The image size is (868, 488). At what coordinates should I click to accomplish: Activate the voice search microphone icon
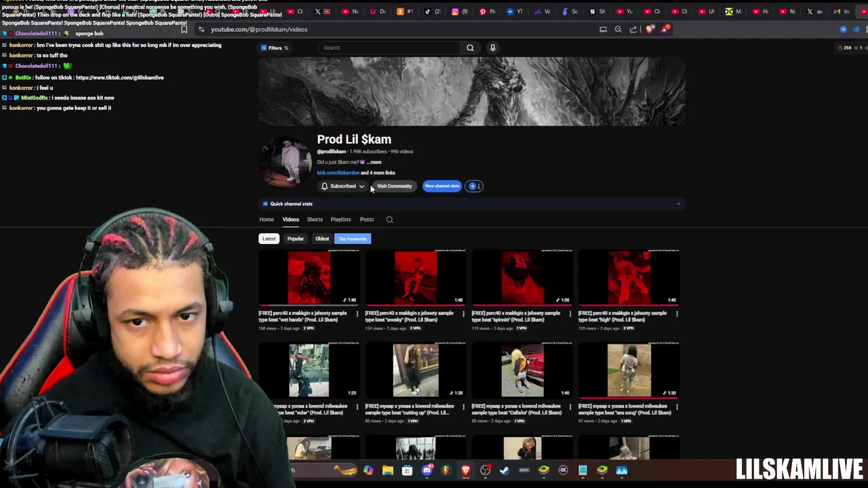[x=493, y=47]
